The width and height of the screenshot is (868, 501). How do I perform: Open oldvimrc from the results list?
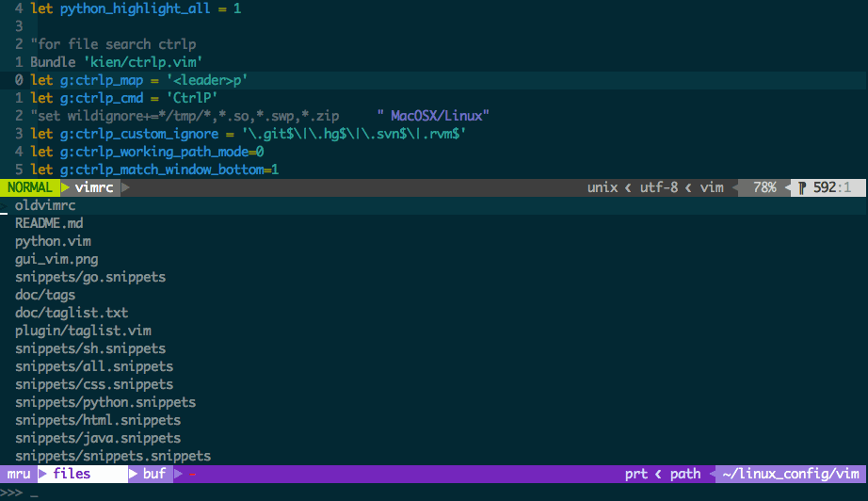[45, 205]
